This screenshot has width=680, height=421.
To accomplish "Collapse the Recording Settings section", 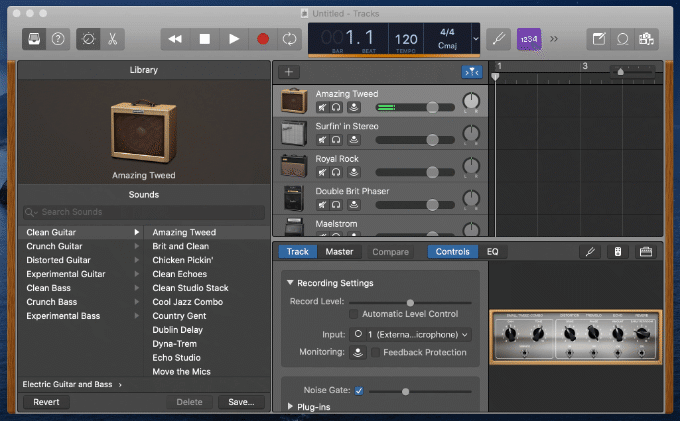I will point(290,283).
